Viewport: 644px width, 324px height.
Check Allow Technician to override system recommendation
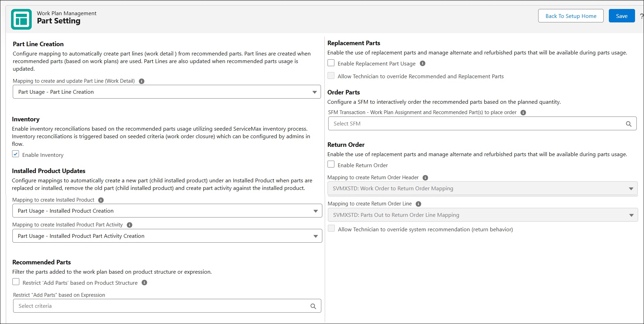pos(331,229)
